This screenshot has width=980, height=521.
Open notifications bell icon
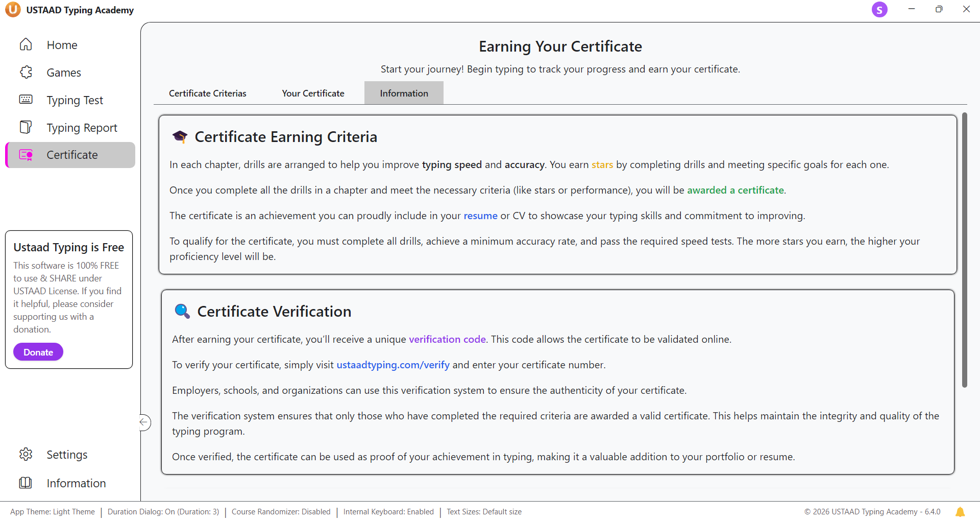pyautogui.click(x=960, y=512)
